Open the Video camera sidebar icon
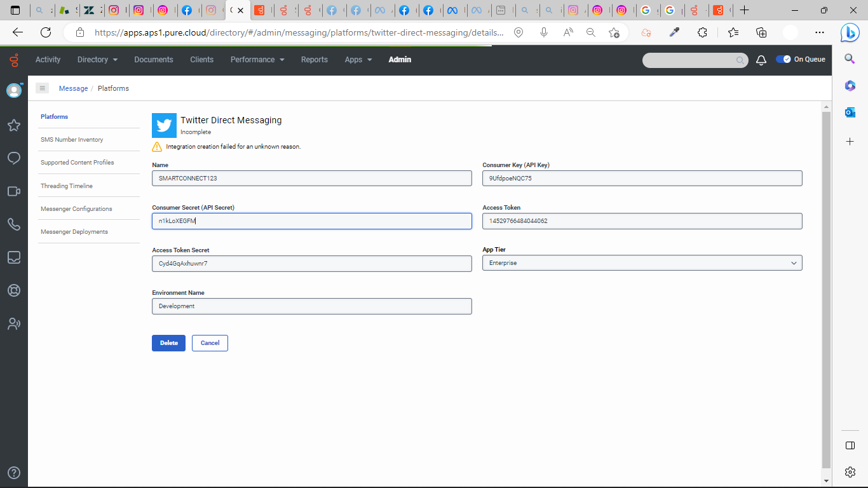868x488 pixels. 14,191
